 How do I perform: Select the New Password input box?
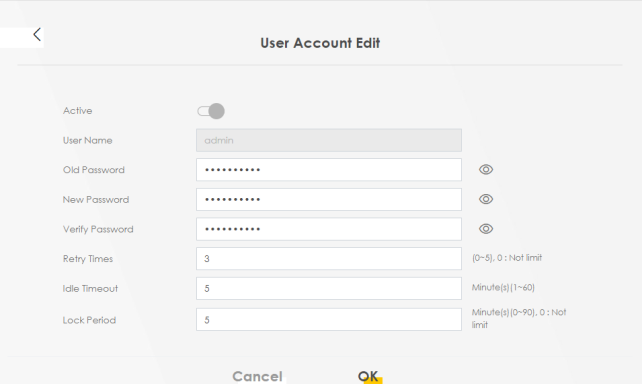[329, 199]
